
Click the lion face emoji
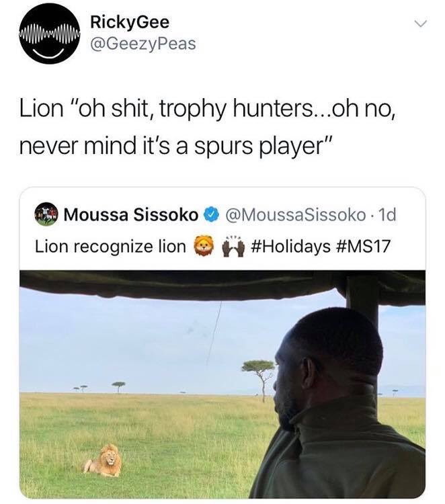tap(204, 247)
